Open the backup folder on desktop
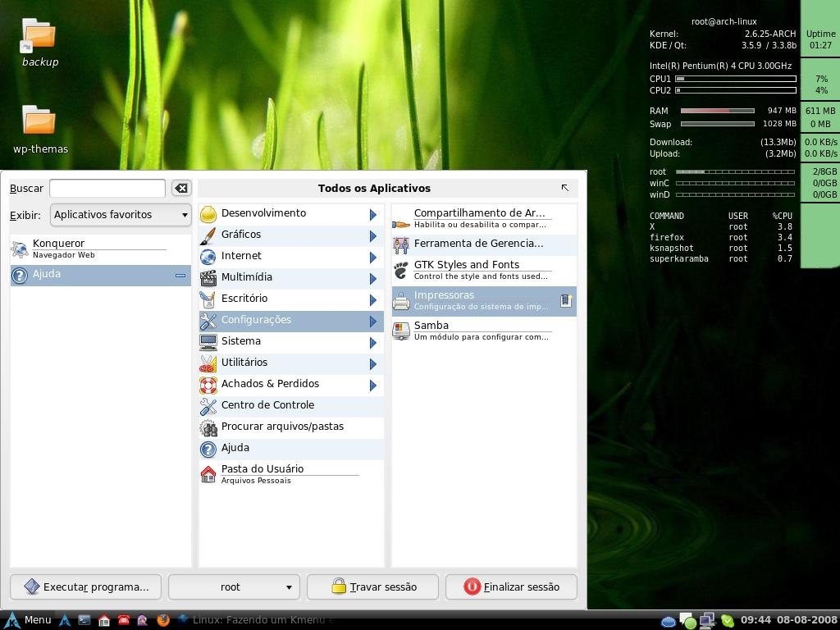The width and height of the screenshot is (840, 630). point(39,43)
